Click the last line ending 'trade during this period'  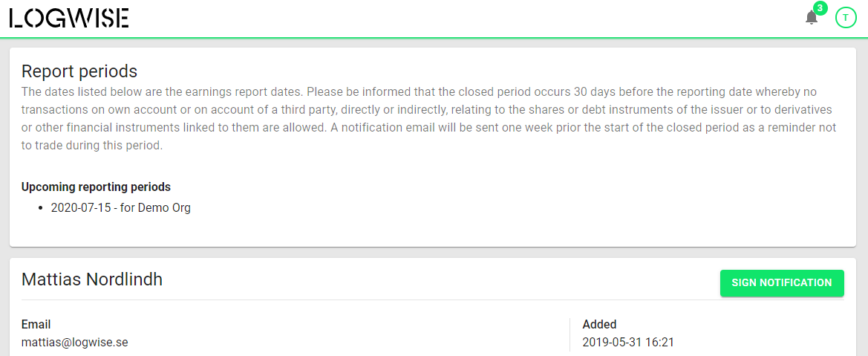(x=92, y=147)
